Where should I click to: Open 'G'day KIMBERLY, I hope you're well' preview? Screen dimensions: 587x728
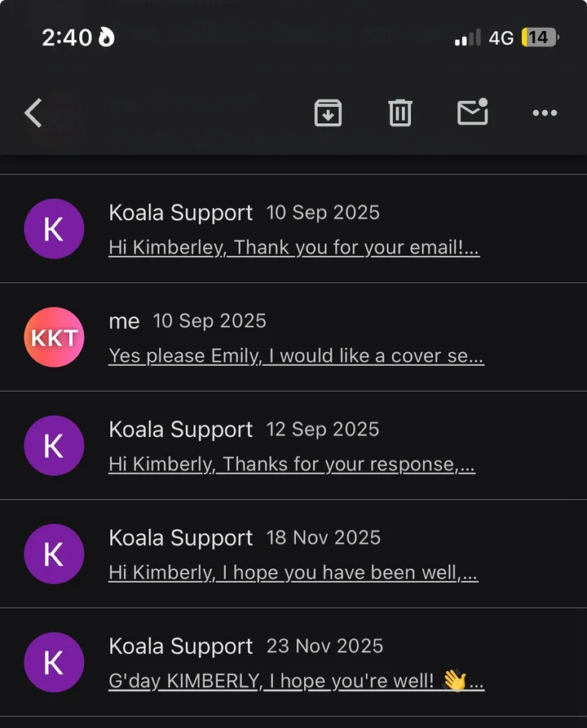[296, 682]
